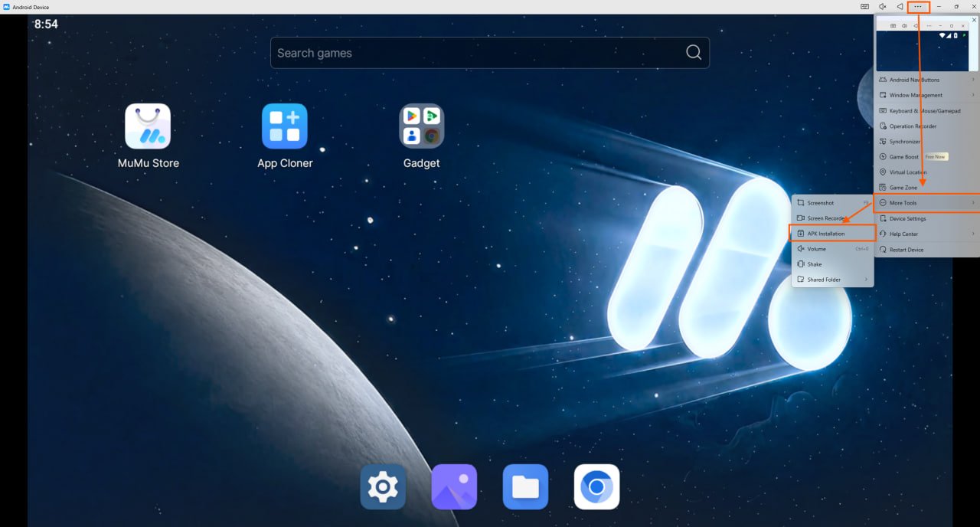Select Game Boost menu entry

[x=927, y=157]
